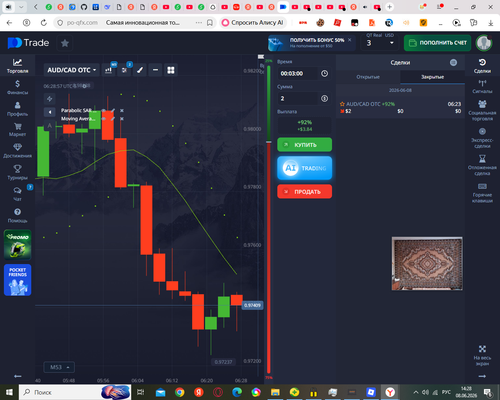Viewport: 500px width, 400px height.
Task: Click the taskbar Поиск search box
Action: point(75,392)
